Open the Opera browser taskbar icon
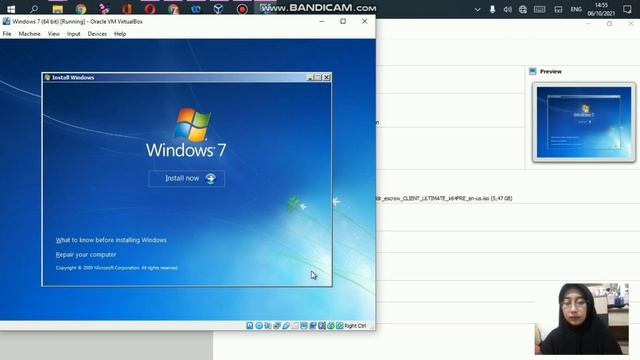 click(150, 9)
